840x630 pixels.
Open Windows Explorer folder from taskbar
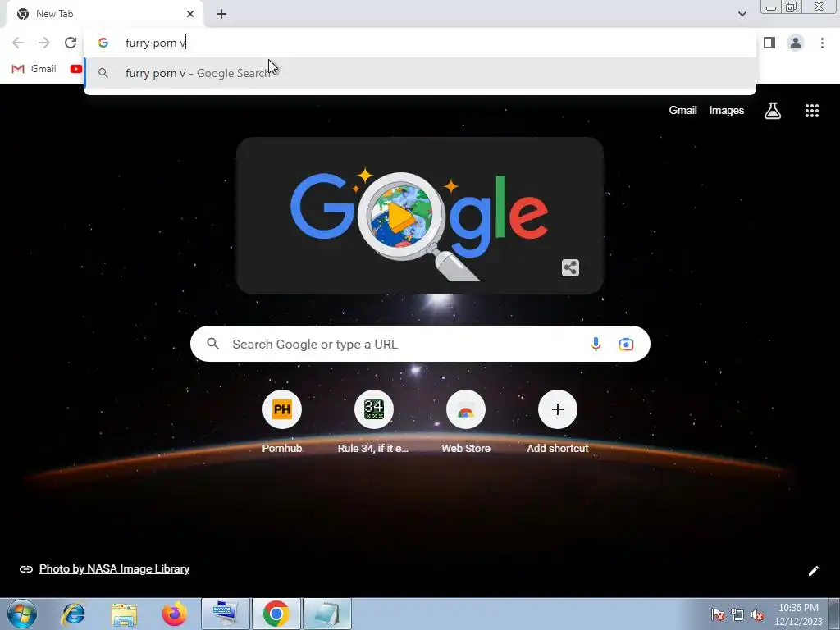124,614
